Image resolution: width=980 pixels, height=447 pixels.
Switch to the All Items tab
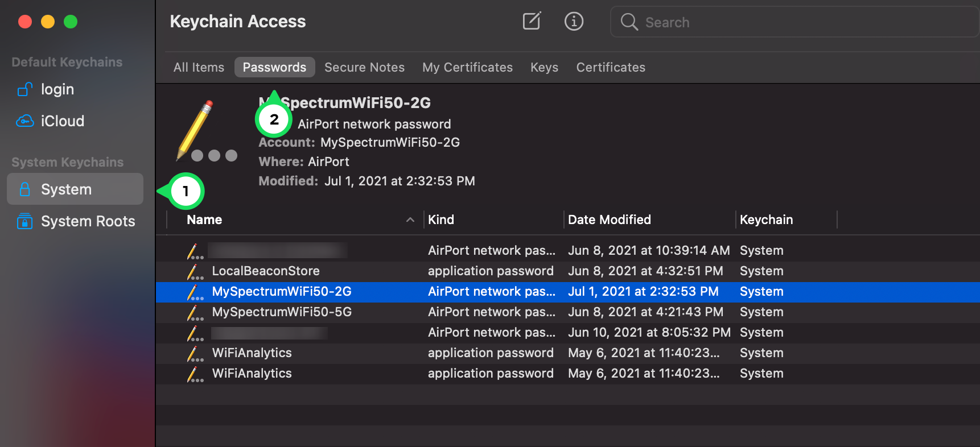tap(199, 68)
